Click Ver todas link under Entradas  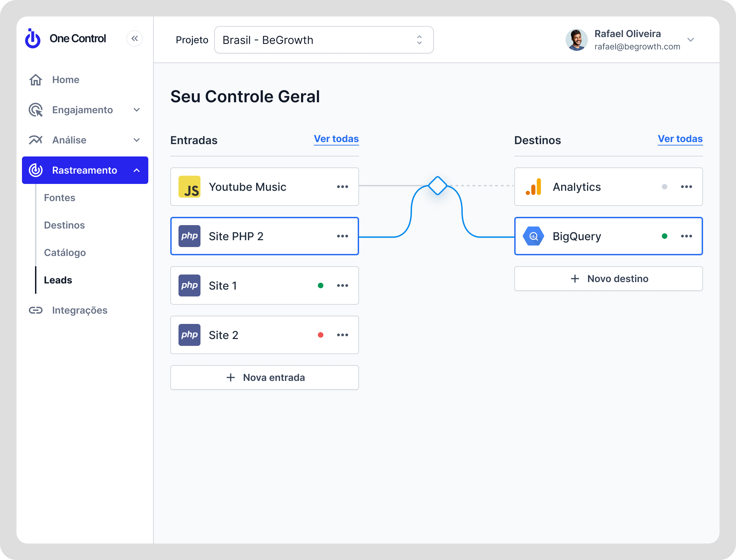pos(336,139)
